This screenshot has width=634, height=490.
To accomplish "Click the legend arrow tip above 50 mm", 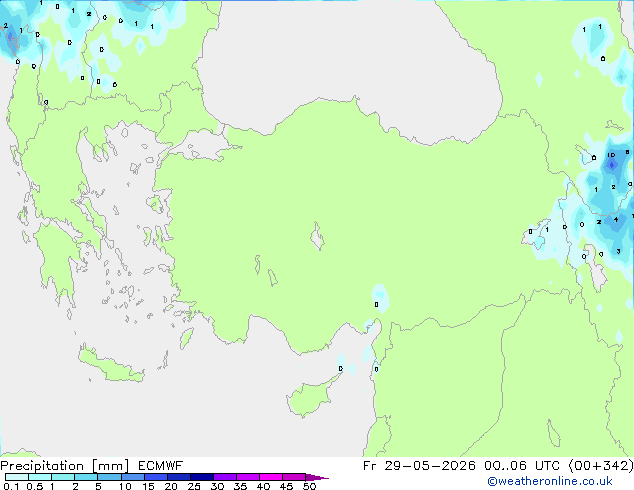I will [x=317, y=477].
